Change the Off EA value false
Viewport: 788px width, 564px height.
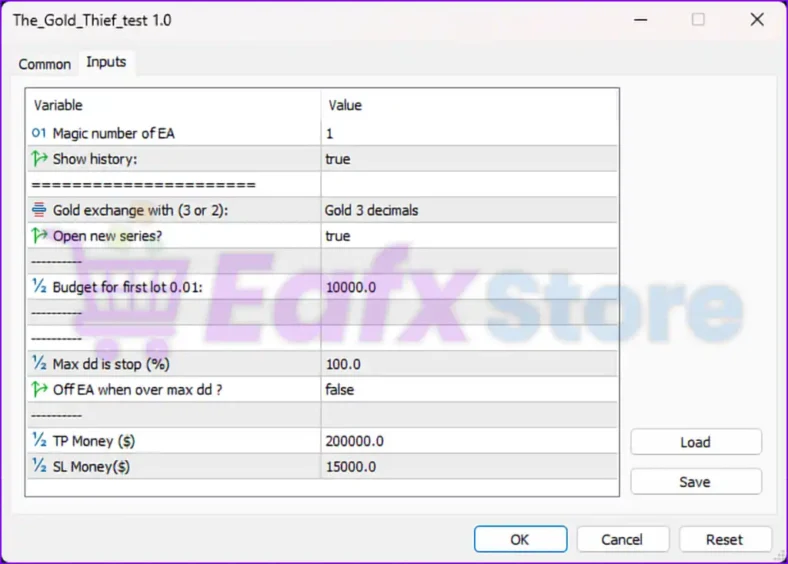tap(469, 390)
